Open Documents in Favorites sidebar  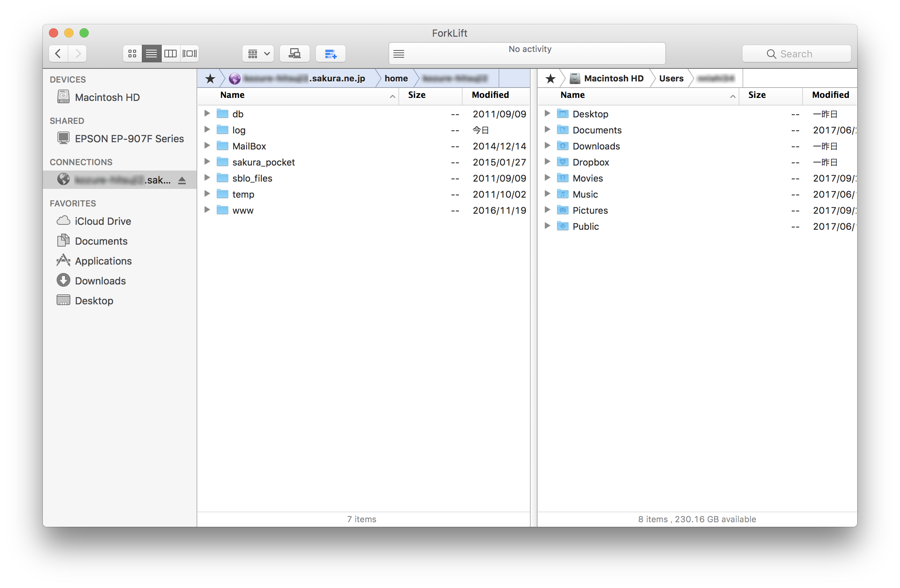point(92,241)
